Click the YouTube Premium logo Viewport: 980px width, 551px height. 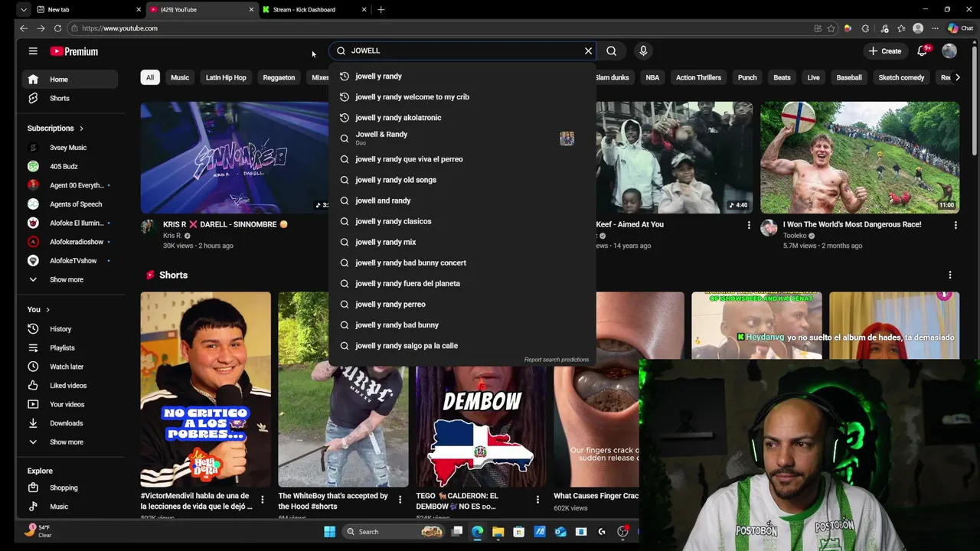[x=74, y=51]
